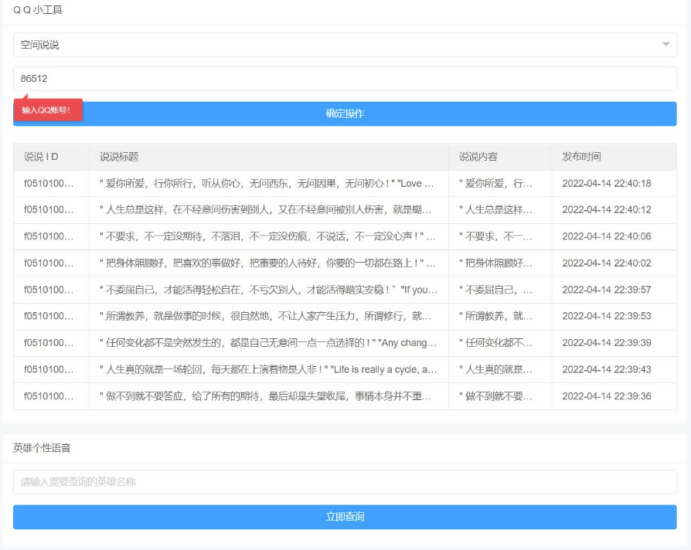Screen dimensions: 691x550
Task: Click the timestamp 2022-04-14 22:40:12
Action: (606, 210)
